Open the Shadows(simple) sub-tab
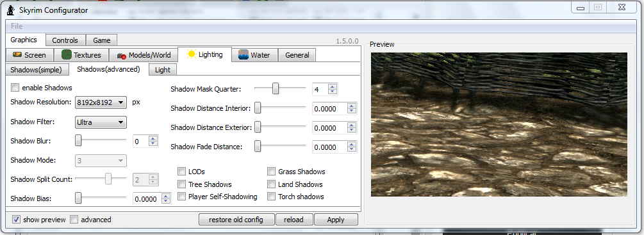Screen dimensions: 644x235 pos(36,70)
